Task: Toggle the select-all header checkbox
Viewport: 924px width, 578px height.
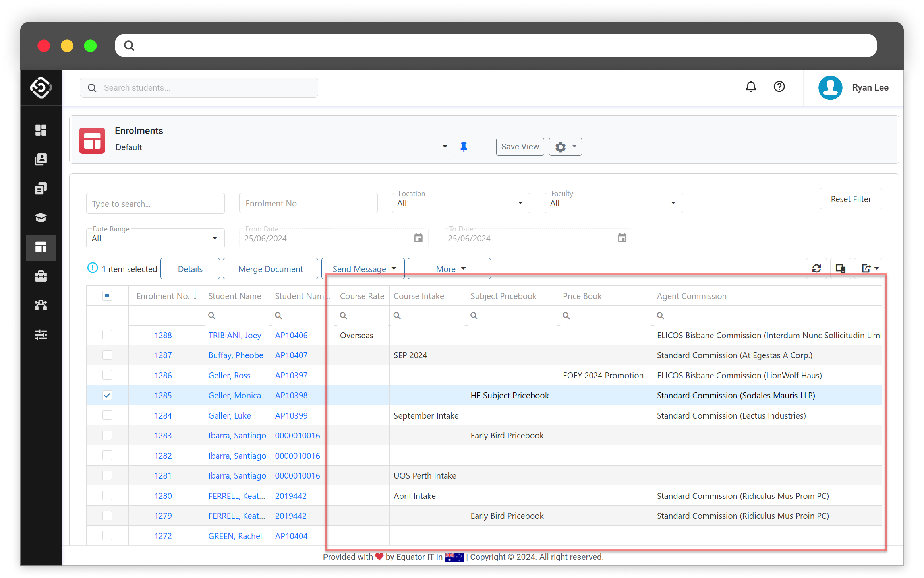Action: (x=107, y=296)
